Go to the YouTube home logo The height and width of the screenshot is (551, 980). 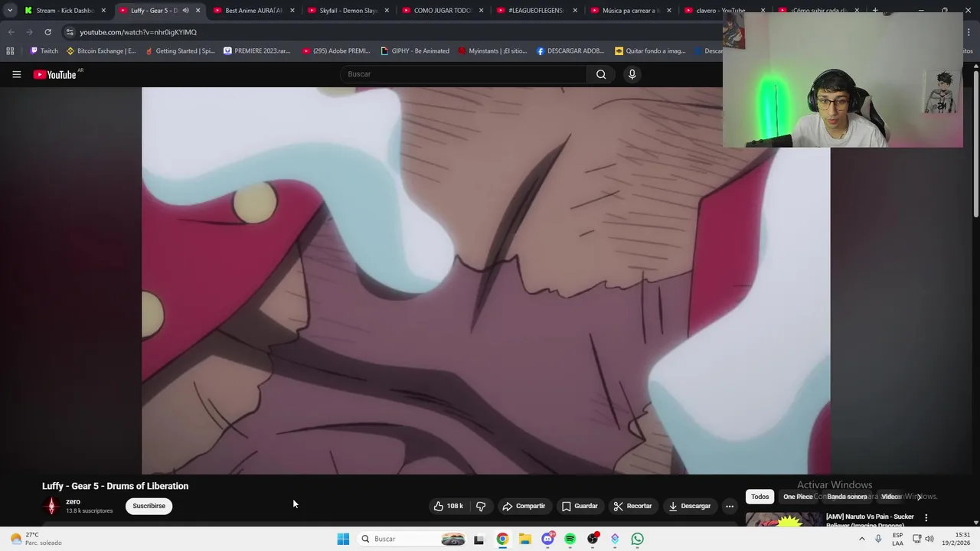(55, 74)
